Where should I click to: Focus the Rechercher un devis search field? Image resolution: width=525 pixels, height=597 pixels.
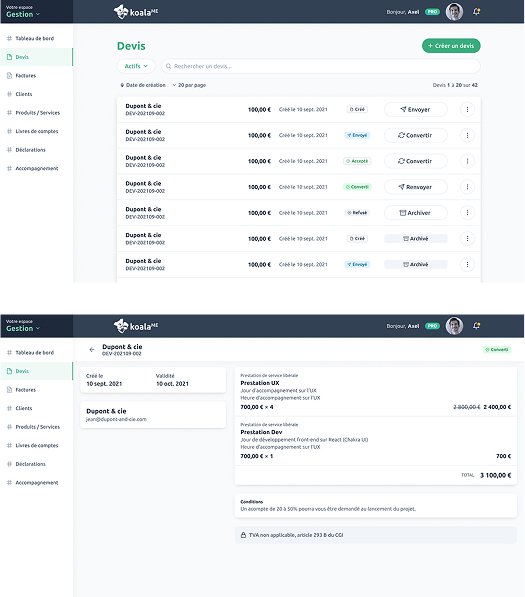(321, 66)
